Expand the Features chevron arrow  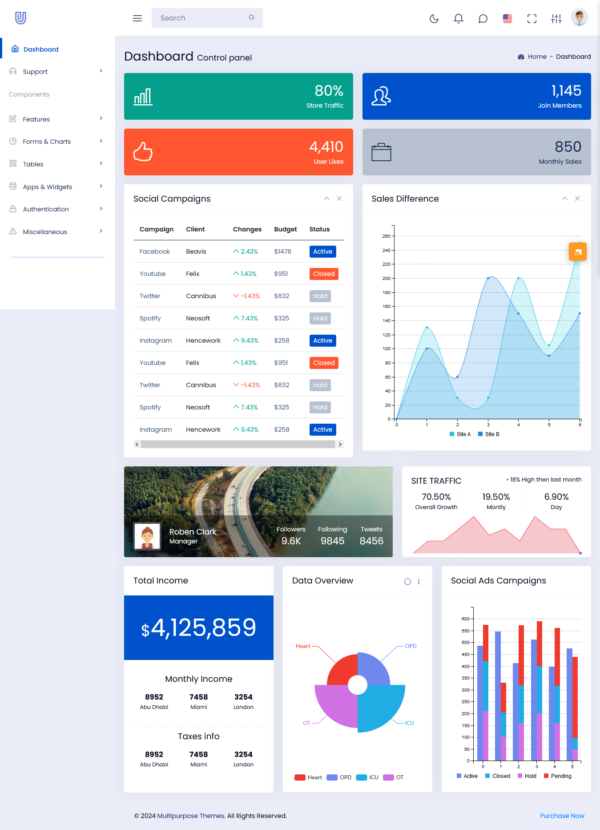101,119
